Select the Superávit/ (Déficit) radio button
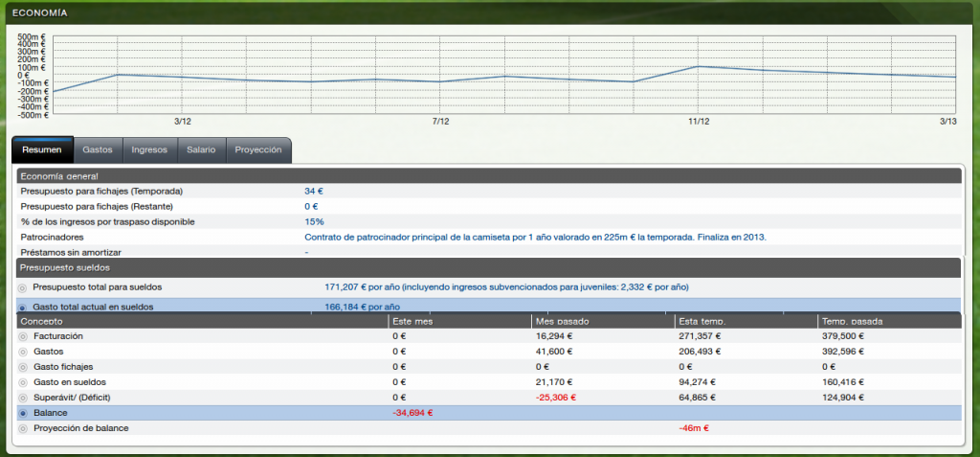This screenshot has width=980, height=457. click(x=23, y=399)
